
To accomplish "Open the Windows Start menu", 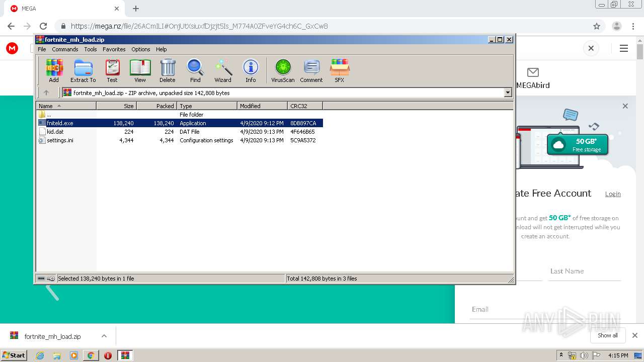I will 14,355.
